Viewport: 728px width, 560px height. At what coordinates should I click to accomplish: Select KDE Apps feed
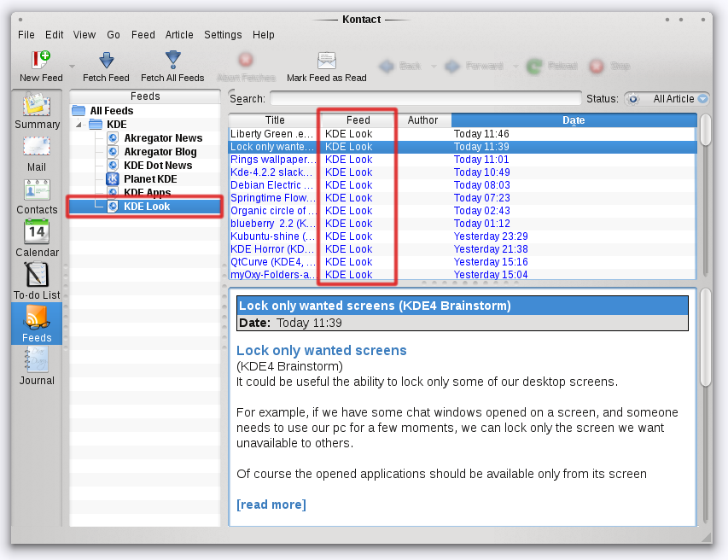[147, 192]
